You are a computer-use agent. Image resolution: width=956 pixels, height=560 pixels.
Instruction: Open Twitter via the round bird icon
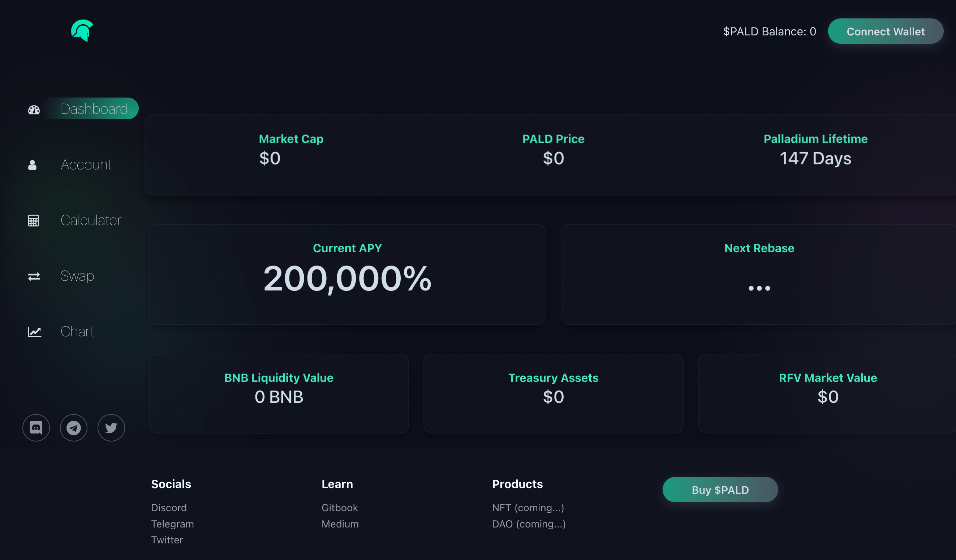click(111, 428)
